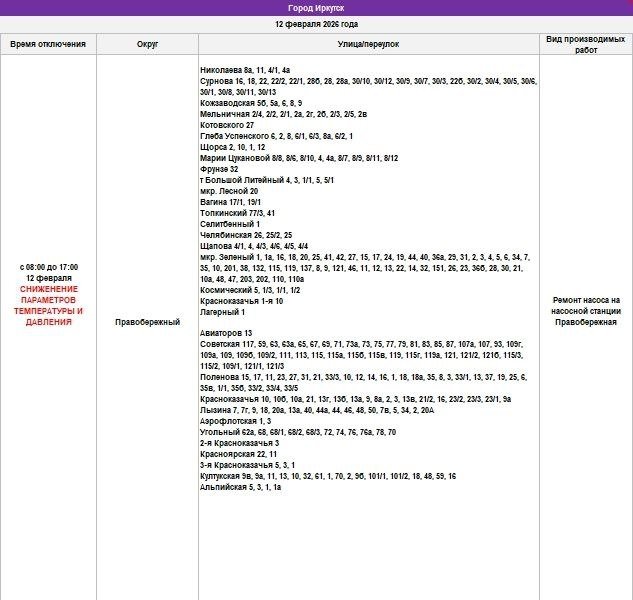Image resolution: width=633 pixels, height=600 pixels.
Task: Select the "Селитбенный 1" address line
Action: point(229,224)
